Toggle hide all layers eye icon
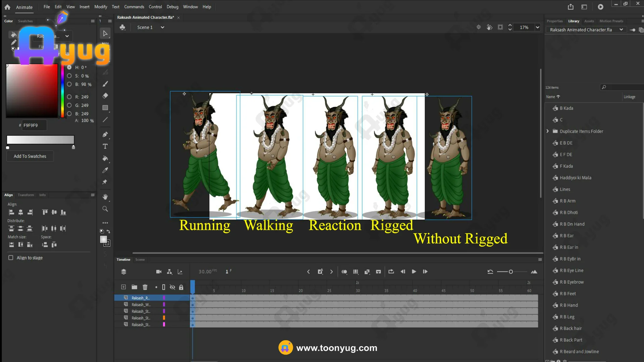The height and width of the screenshot is (362, 644). [x=172, y=287]
